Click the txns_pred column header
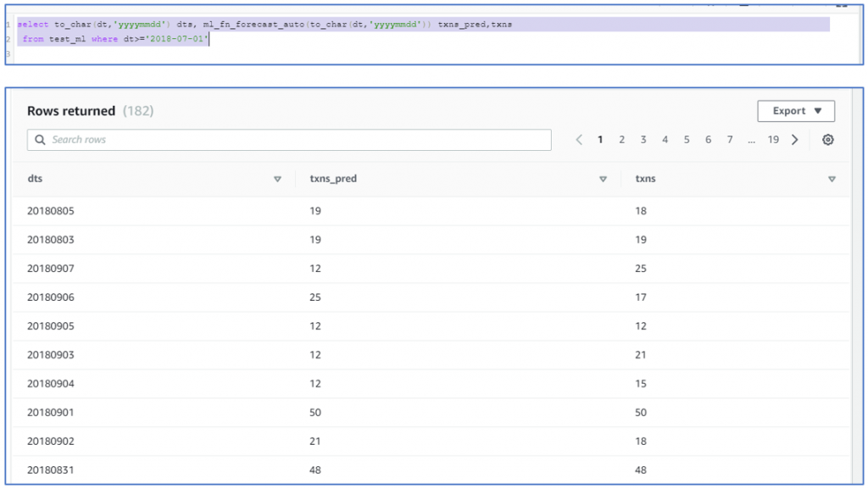The width and height of the screenshot is (868, 489). pos(333,179)
